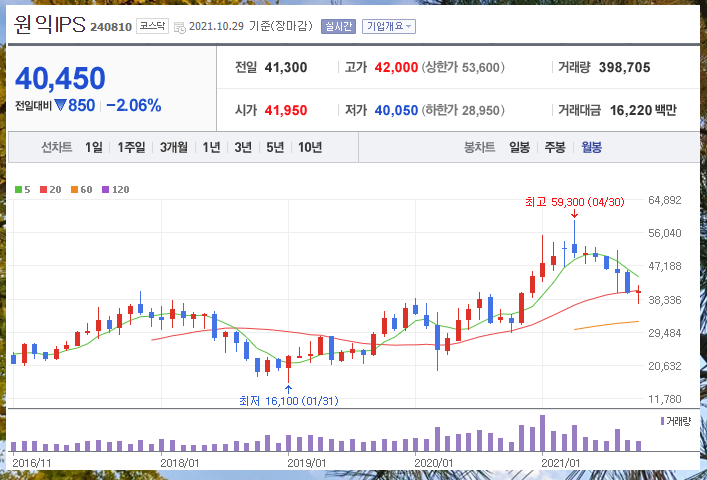Switch to 주봉 weekly candle chart

555,147
